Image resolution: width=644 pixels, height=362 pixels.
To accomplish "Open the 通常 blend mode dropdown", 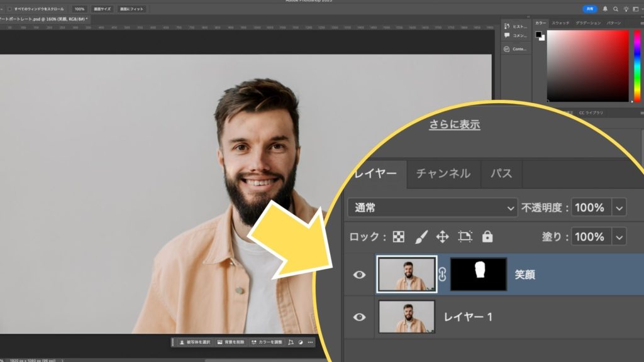I will coord(433,207).
